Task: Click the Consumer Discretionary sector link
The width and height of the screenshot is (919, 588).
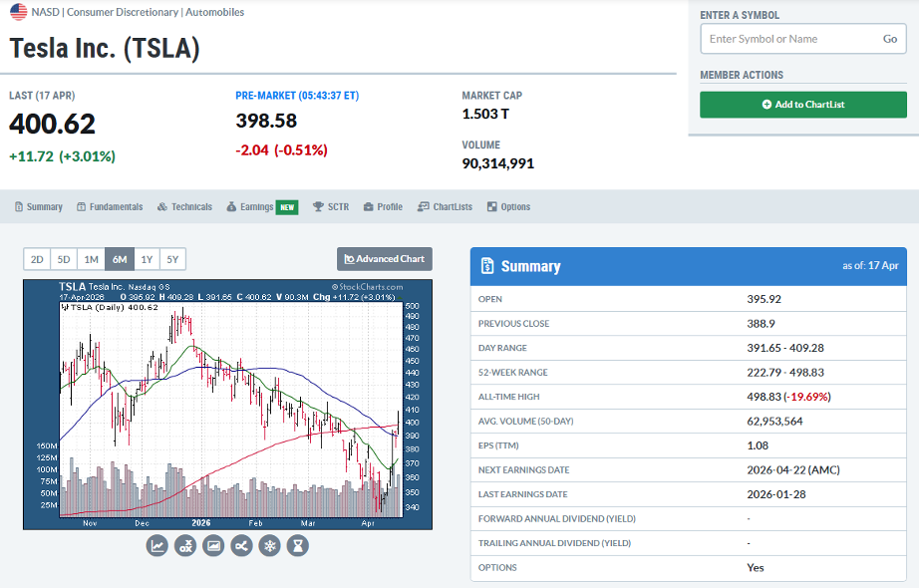Action: click(x=123, y=12)
